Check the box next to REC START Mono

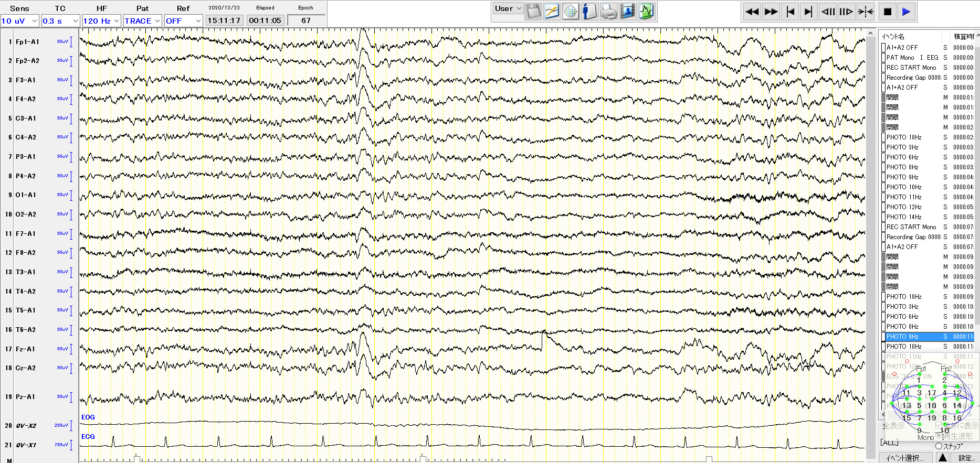click(883, 68)
